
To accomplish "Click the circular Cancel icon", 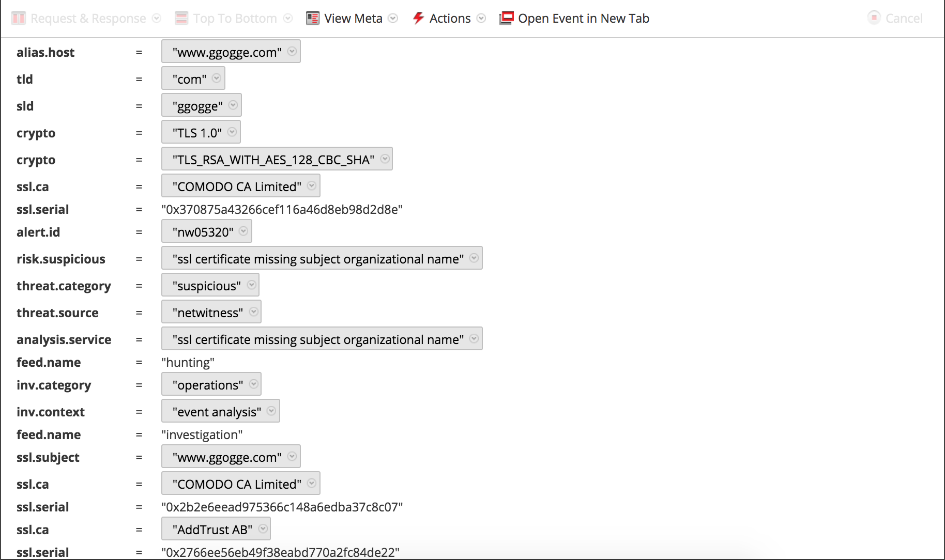I will 874,18.
